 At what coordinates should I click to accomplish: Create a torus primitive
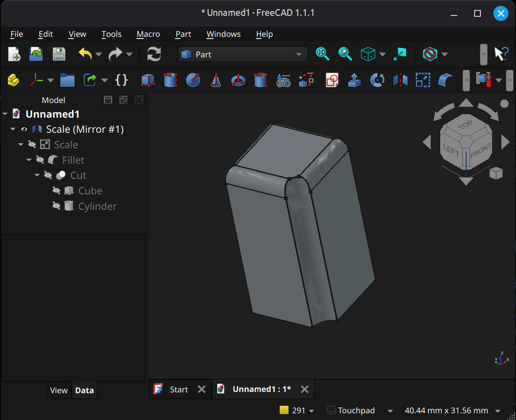(x=238, y=80)
